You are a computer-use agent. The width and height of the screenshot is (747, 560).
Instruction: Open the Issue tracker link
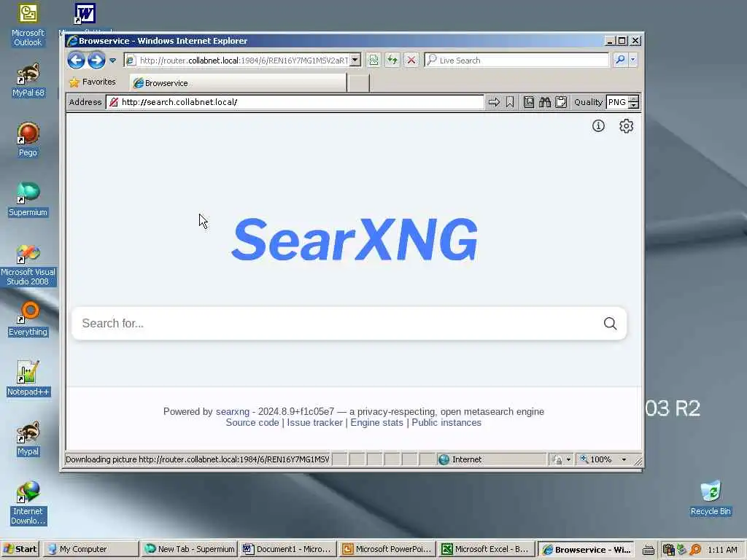coord(315,423)
